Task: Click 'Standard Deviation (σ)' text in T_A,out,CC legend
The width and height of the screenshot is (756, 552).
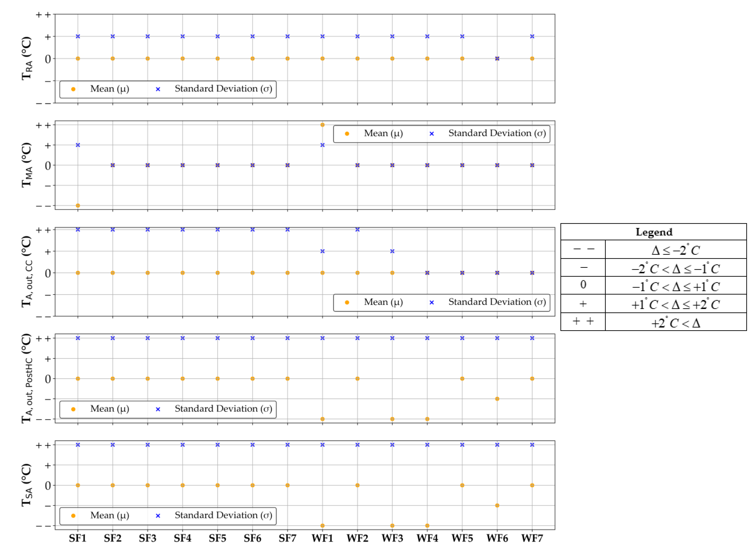Action: 497,302
